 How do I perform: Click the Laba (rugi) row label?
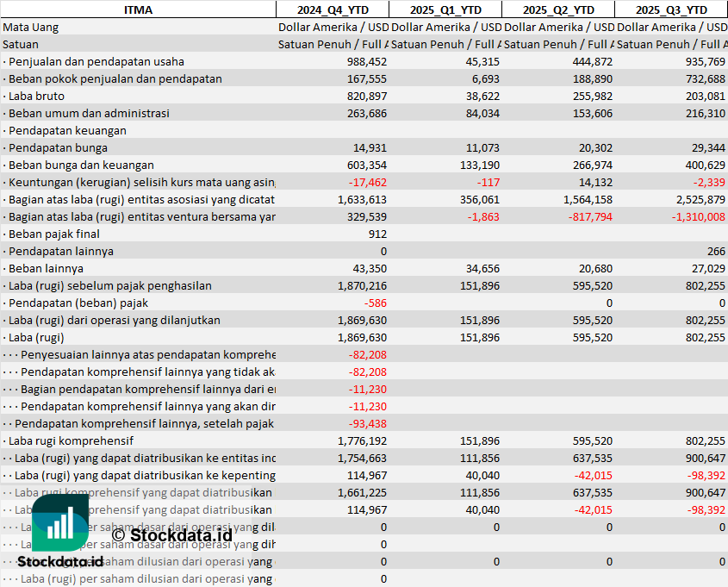(36, 337)
